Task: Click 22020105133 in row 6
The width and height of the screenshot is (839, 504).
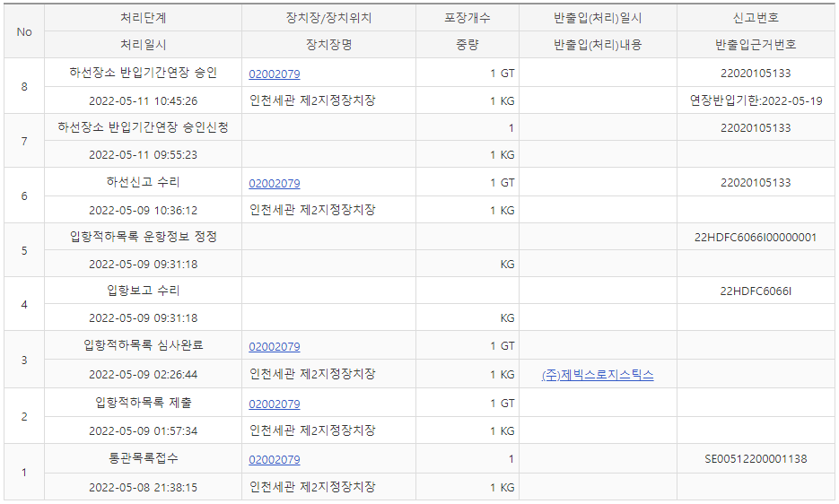Action: (756, 182)
